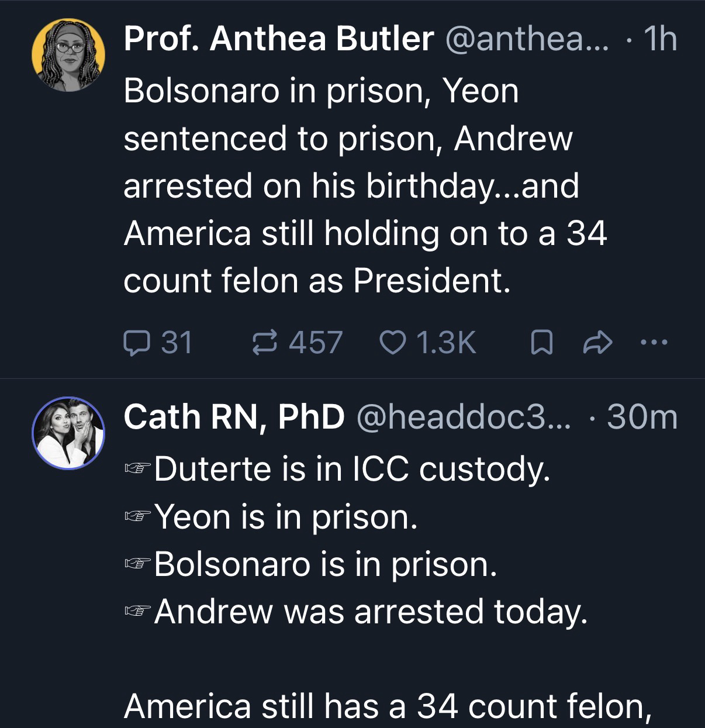Tap the 'Bolsonaro is in prison.' reply line

326,564
